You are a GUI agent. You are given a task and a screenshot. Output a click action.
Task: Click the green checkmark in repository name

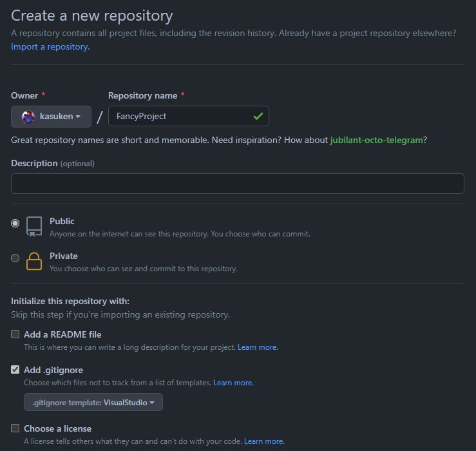(258, 117)
